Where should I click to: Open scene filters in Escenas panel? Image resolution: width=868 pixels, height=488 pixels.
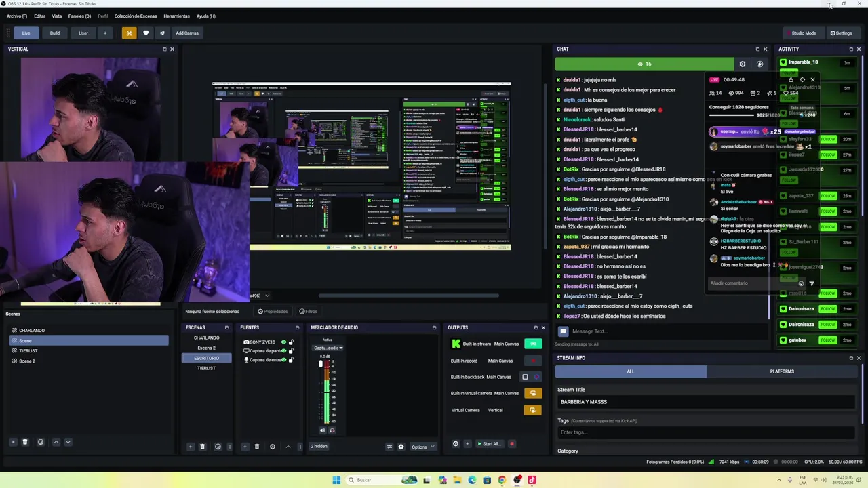pos(218,447)
